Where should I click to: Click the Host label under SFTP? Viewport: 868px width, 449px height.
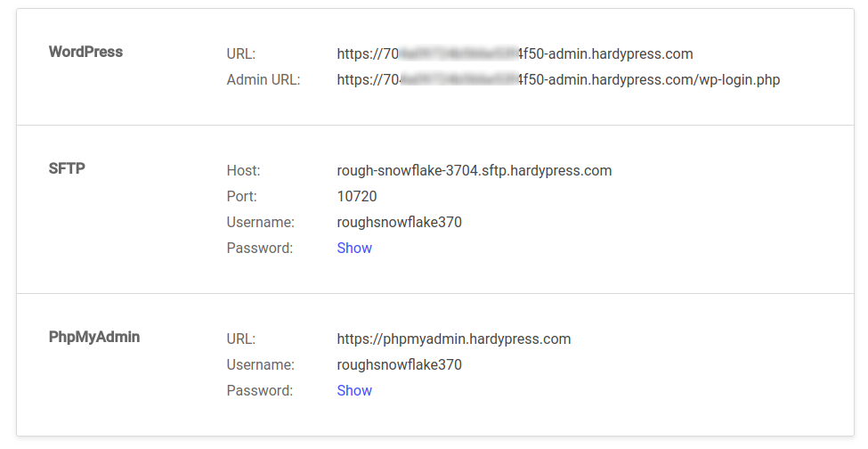[243, 170]
